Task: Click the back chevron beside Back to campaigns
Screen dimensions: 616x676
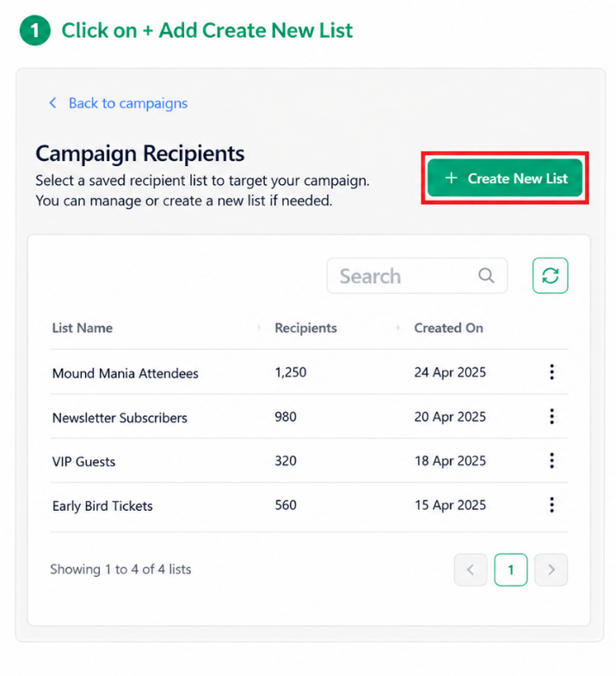Action: (x=52, y=103)
